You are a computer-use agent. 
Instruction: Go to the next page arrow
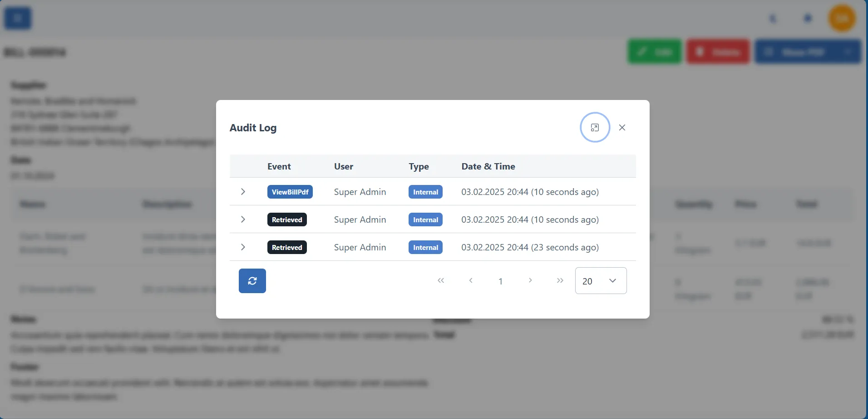[x=530, y=281]
